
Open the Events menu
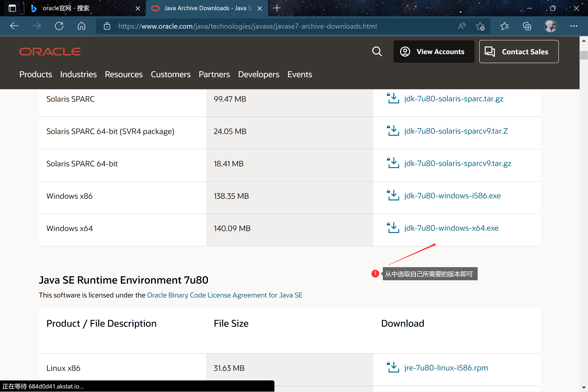300,74
